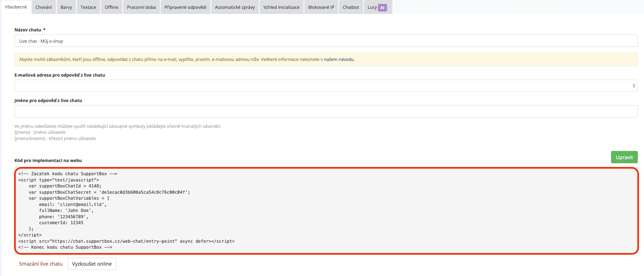Open the Barvy tab

[x=66, y=7]
